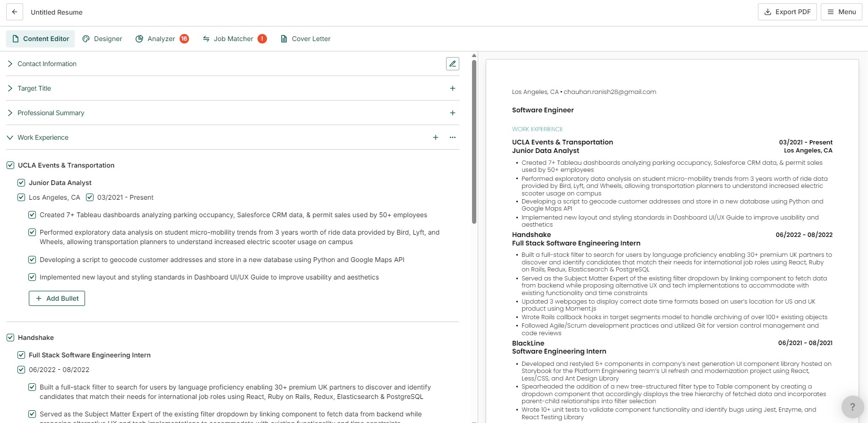The image size is (868, 423).
Task: Uncheck the geocode script bullet checkbox
Action: click(32, 260)
